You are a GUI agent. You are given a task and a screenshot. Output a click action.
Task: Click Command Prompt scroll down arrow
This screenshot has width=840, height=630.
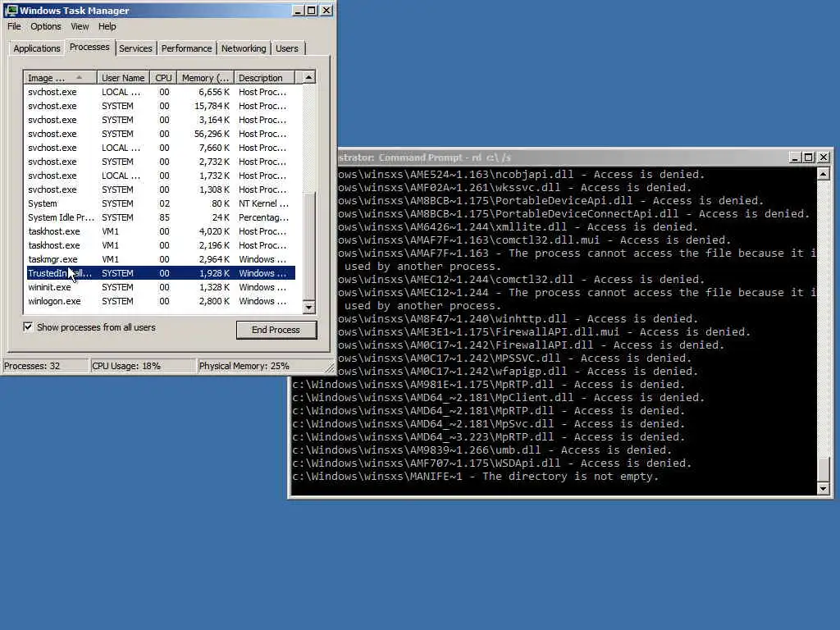coord(824,489)
